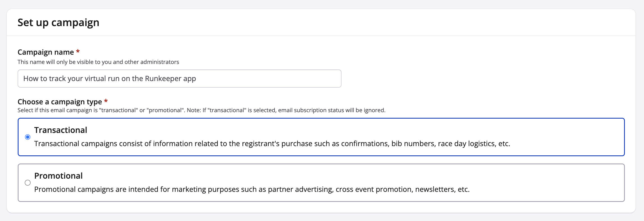Click the red asterisk beside campaign type

(106, 101)
